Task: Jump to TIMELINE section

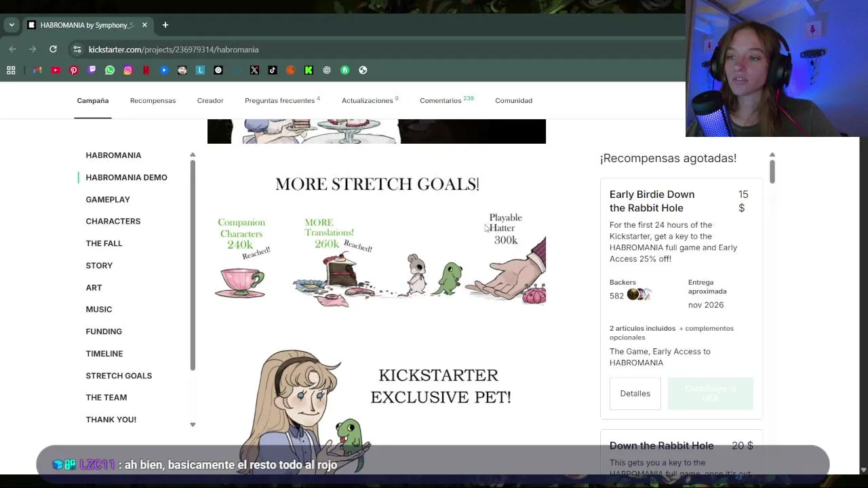Action: pyautogui.click(x=104, y=354)
